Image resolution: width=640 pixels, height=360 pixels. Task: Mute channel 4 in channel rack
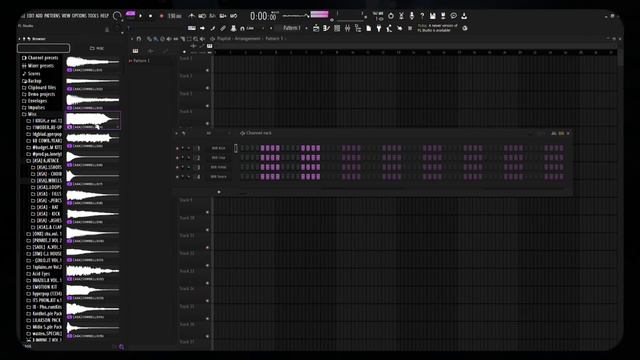[177, 177]
